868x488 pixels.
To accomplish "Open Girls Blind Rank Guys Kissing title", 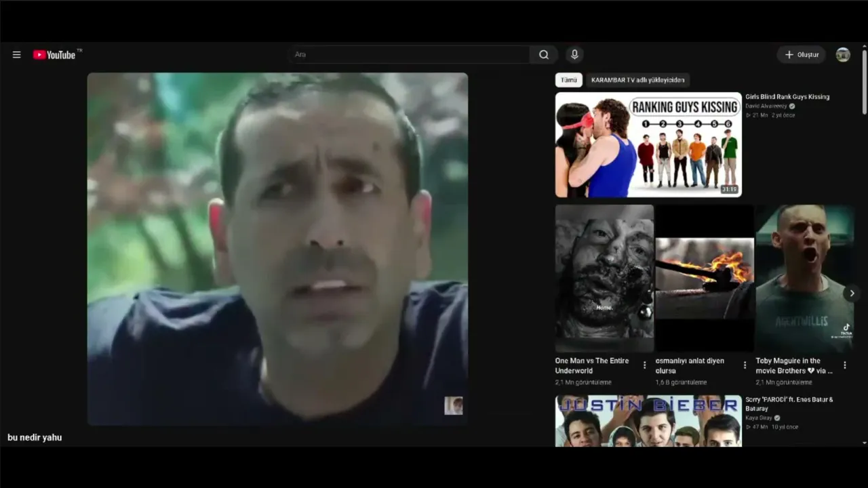I will [x=787, y=97].
